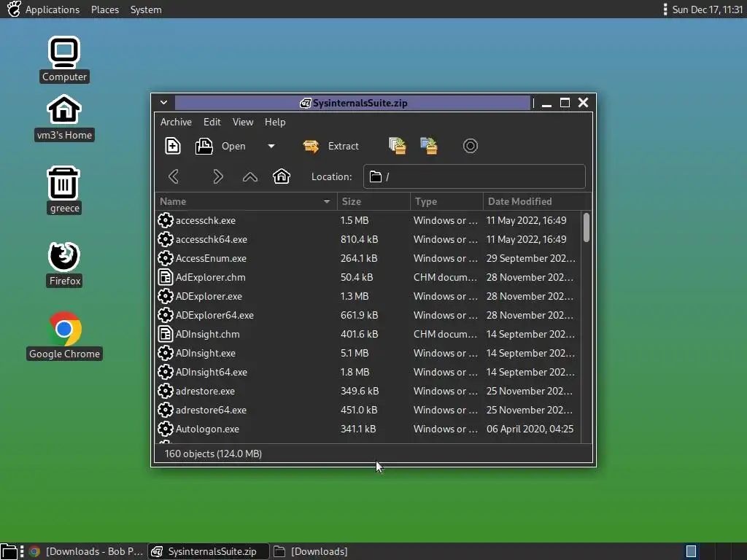
Task: Click the Stop operation toolbar icon
Action: pyautogui.click(x=471, y=146)
